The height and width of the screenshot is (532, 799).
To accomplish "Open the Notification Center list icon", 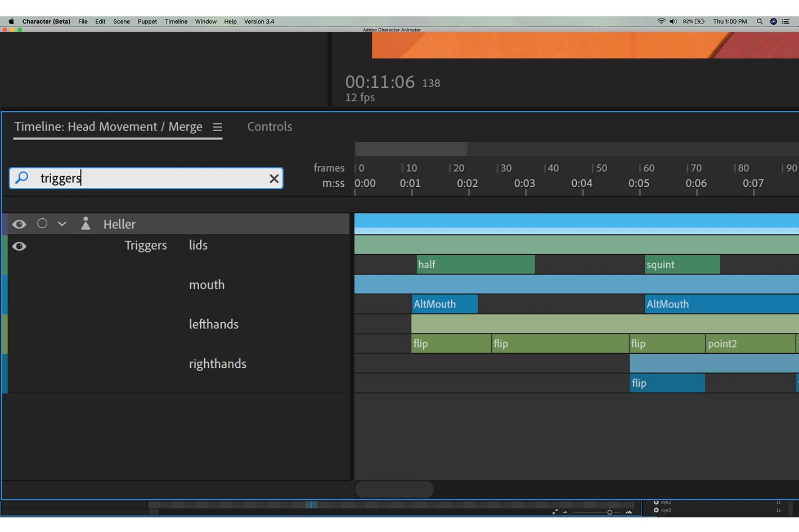I will 785,21.
